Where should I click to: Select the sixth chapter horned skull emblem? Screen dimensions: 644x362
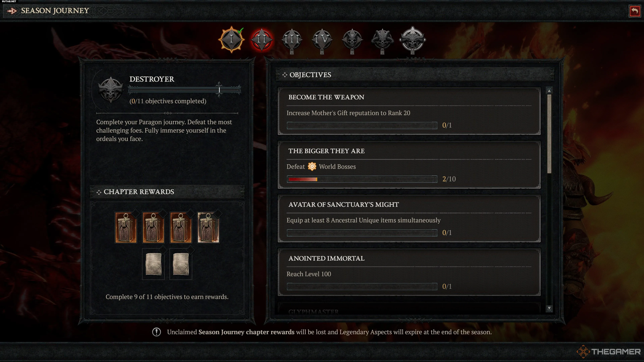coord(382,40)
